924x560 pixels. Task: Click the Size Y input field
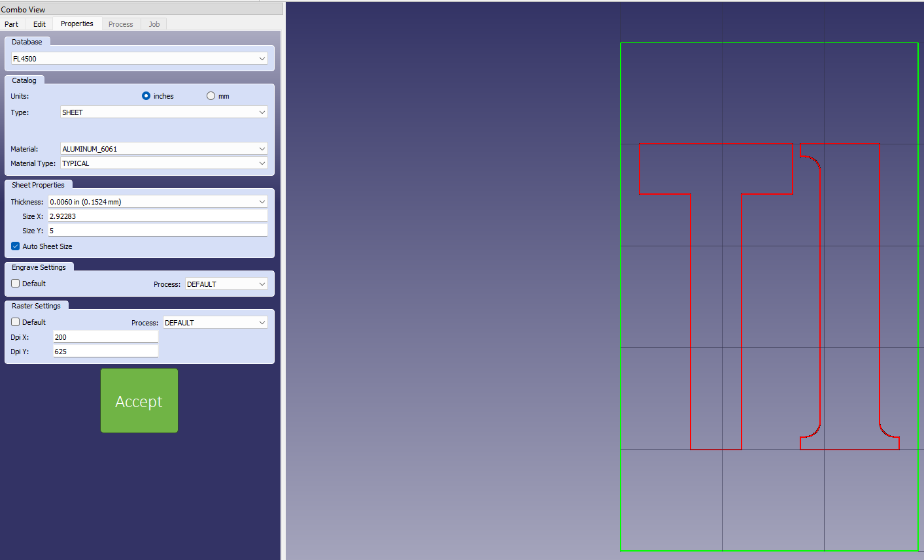[158, 231]
